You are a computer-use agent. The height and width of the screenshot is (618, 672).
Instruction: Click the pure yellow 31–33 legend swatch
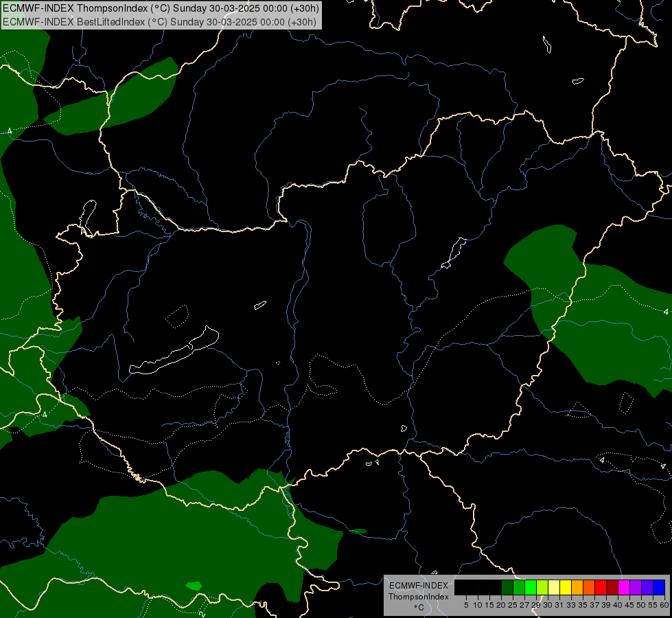click(x=566, y=587)
